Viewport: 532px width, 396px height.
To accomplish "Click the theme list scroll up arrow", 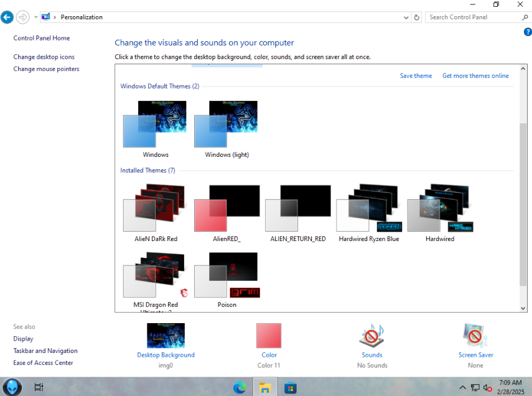I will [523, 68].
